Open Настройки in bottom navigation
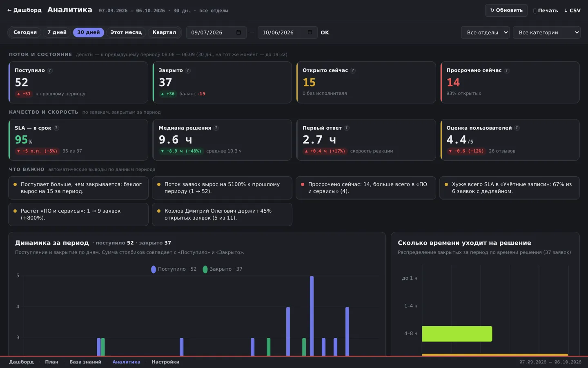 click(165, 362)
